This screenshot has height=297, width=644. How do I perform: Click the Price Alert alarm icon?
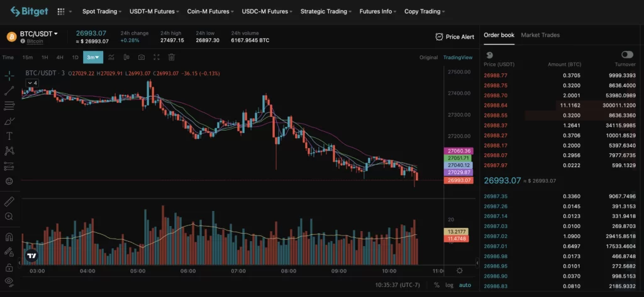[x=439, y=37]
